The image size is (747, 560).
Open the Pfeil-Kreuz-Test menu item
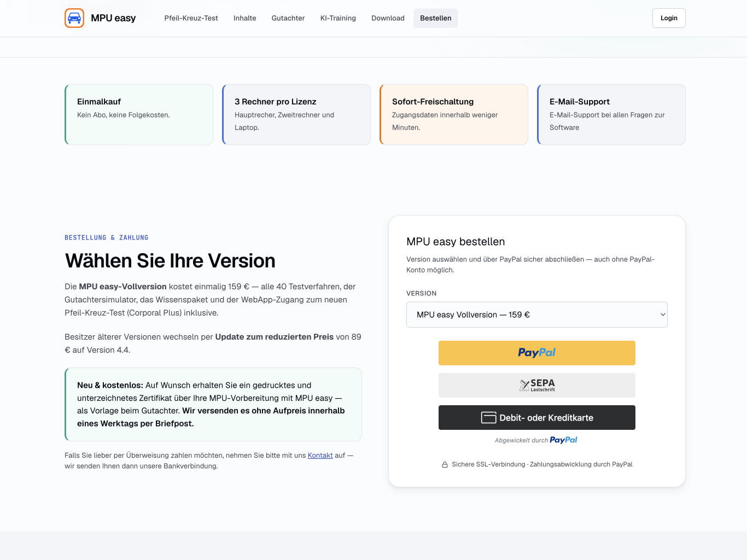pos(191,18)
